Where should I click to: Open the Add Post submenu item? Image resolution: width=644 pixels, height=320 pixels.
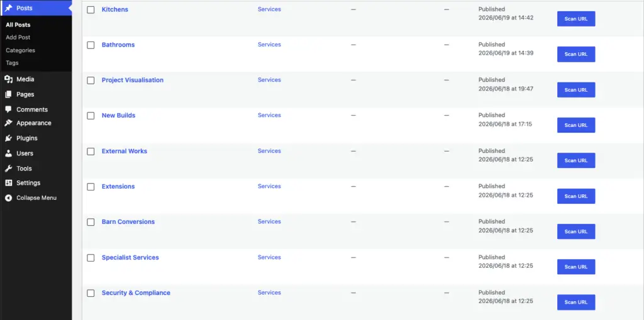tap(18, 37)
